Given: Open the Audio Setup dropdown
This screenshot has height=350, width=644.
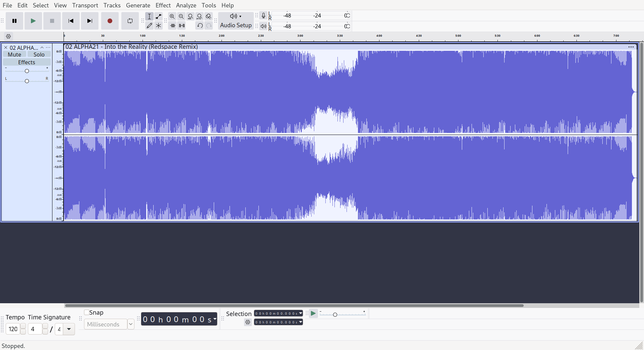Looking at the screenshot, I should [x=236, y=21].
